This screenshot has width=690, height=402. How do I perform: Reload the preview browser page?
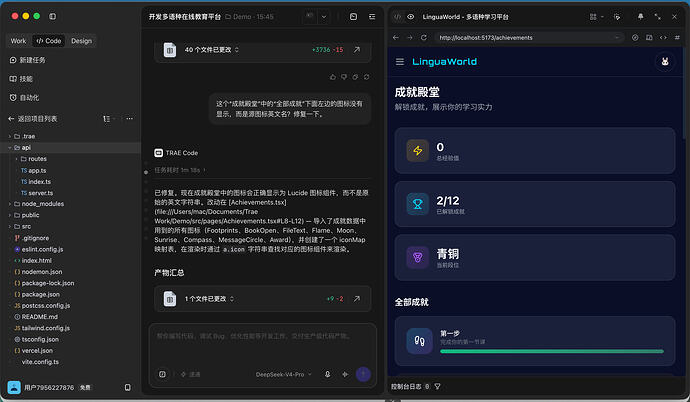coord(424,37)
